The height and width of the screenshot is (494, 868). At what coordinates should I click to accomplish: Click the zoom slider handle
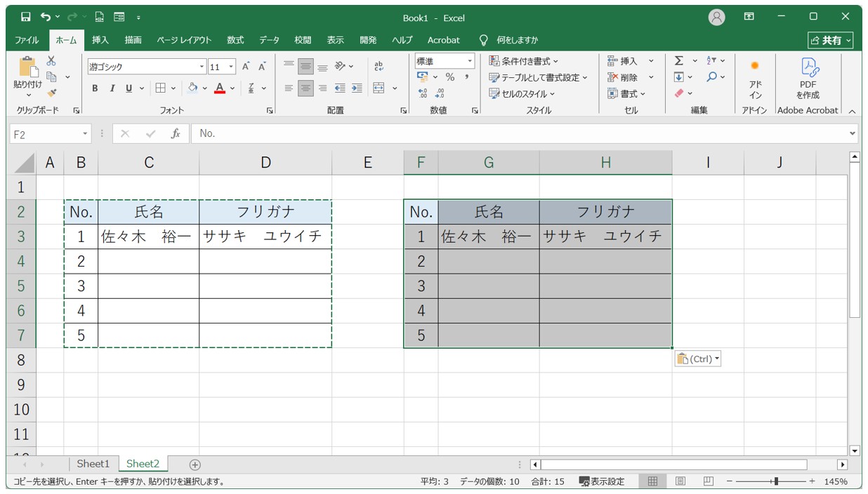click(775, 481)
